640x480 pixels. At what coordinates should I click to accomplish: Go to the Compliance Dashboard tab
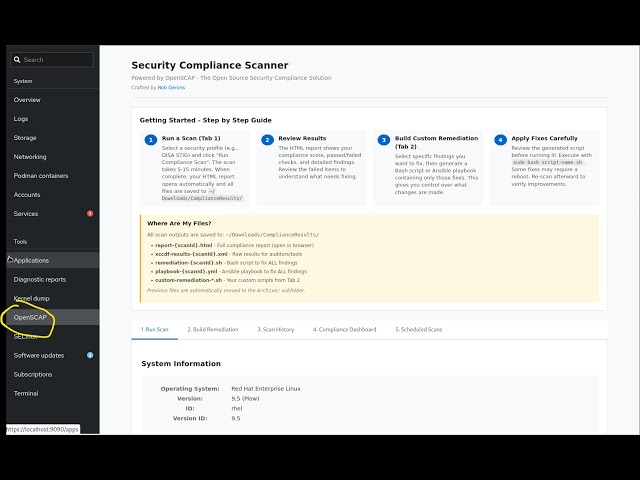pyautogui.click(x=346, y=329)
